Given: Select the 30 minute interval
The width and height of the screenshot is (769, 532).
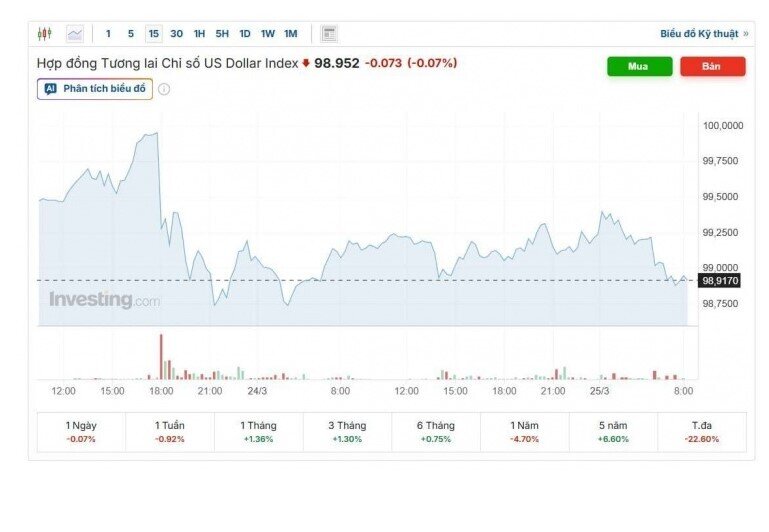Looking at the screenshot, I should tap(177, 34).
